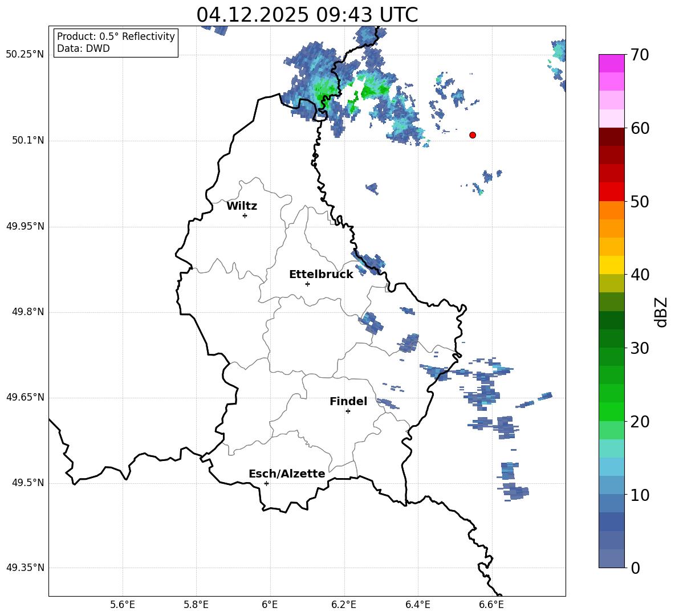
Task: Click the colorbar tick label 50
Action: tap(640, 201)
